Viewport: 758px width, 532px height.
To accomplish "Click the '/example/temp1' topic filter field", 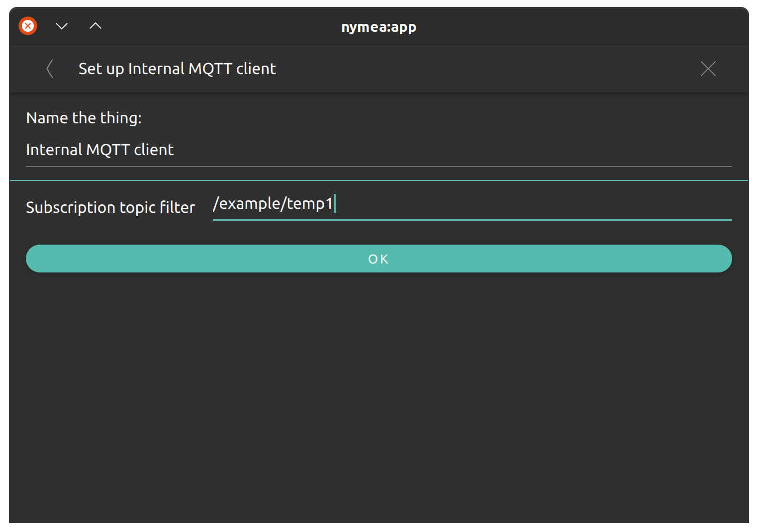I will click(x=472, y=204).
